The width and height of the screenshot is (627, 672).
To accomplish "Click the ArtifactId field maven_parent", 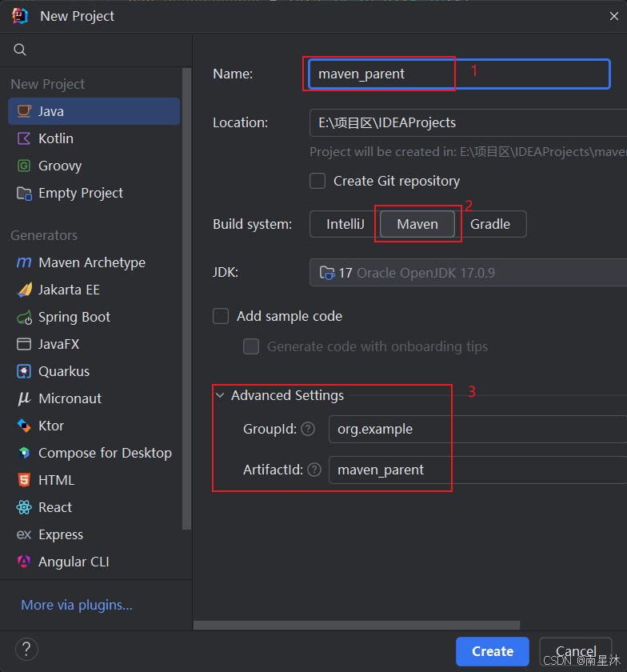I will click(x=477, y=470).
